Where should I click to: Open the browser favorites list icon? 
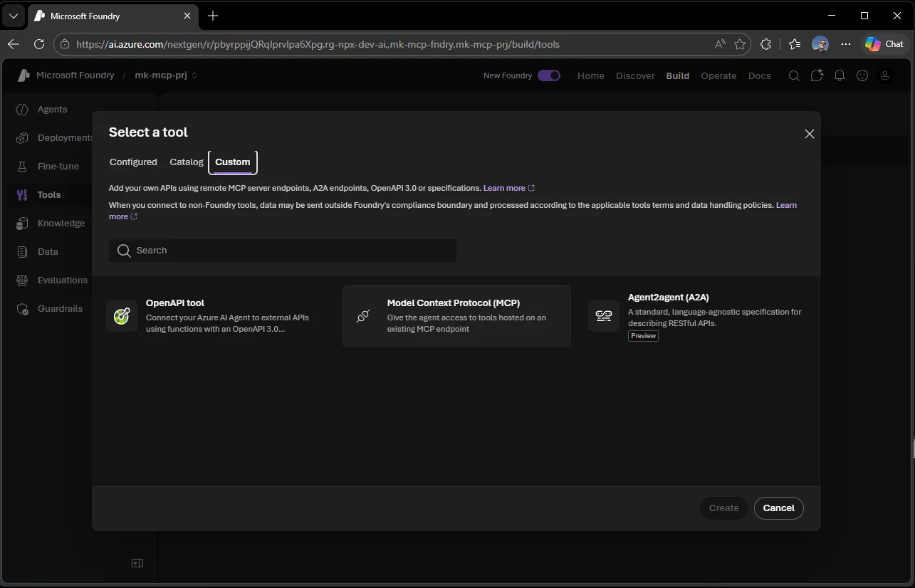click(795, 44)
